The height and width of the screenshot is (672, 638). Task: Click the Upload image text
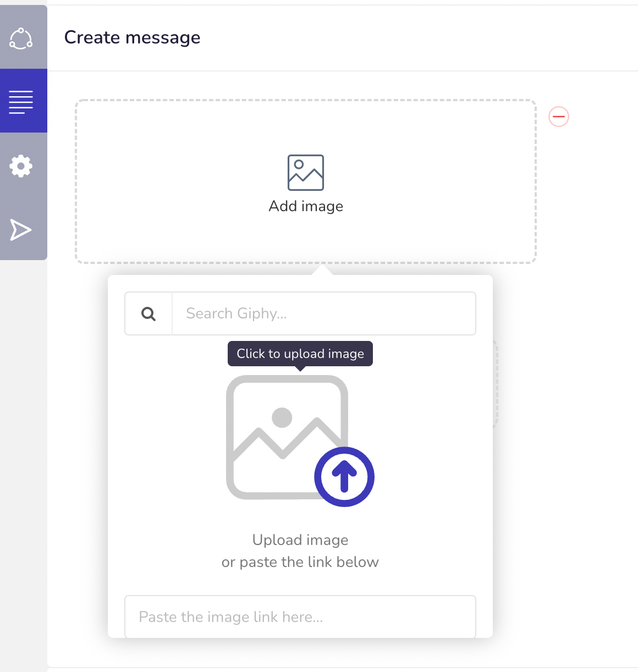tap(300, 540)
